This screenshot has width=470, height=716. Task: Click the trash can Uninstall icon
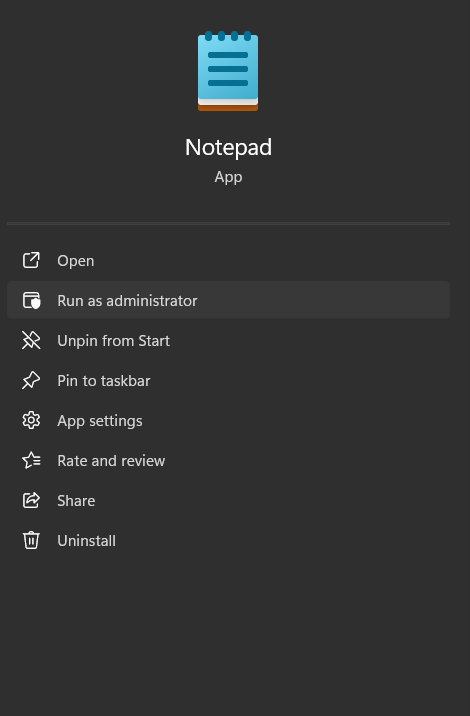(31, 540)
